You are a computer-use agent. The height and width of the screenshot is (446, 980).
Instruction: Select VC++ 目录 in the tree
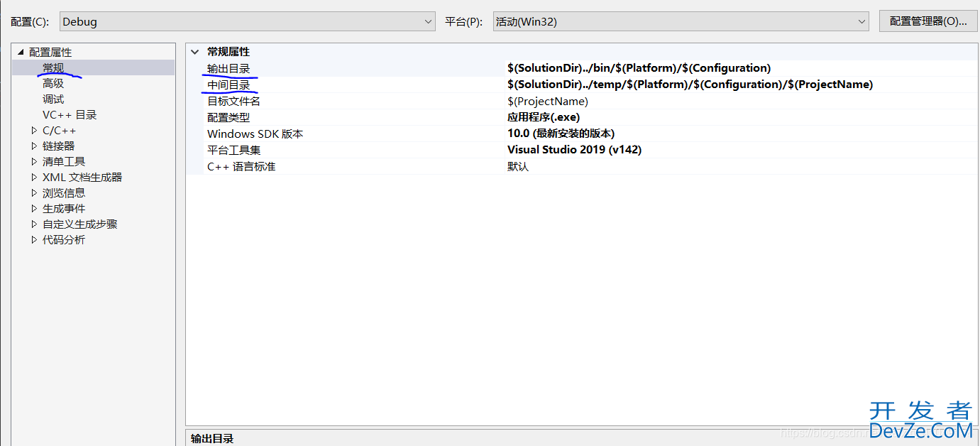click(70, 114)
